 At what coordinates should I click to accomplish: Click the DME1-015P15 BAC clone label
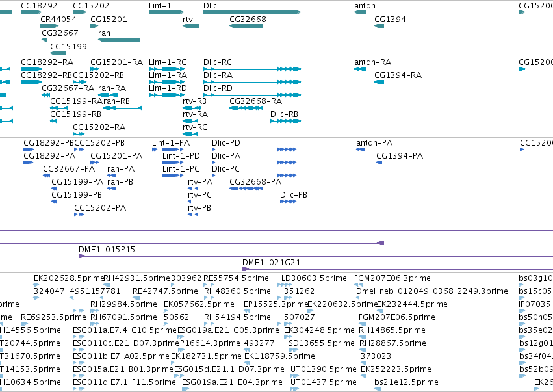107,250
